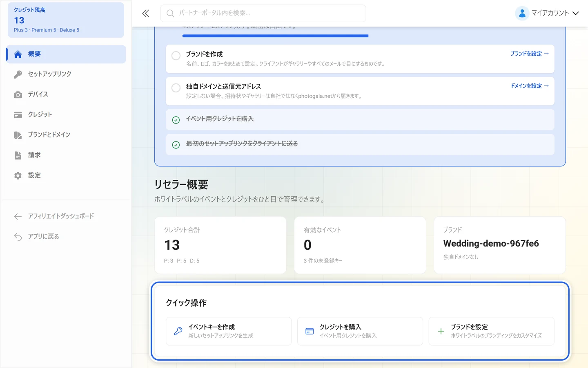Image resolution: width=588 pixels, height=368 pixels.
Task: Click the magnifier icon in search bar
Action: coord(170,13)
